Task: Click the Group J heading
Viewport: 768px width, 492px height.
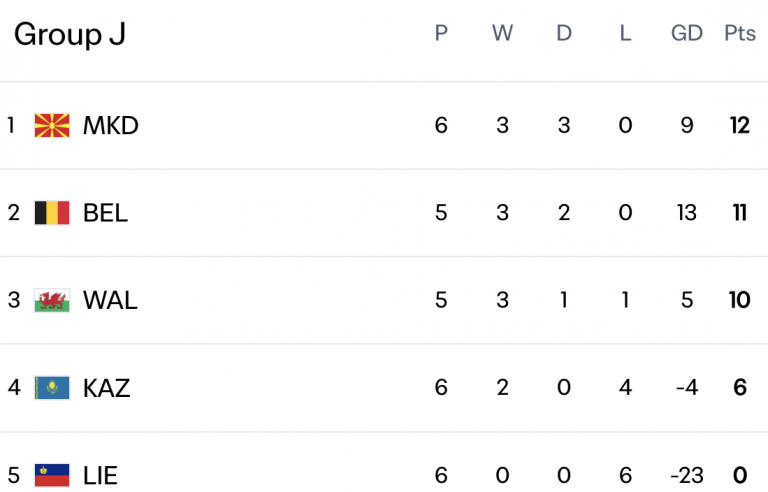Action: [x=70, y=34]
